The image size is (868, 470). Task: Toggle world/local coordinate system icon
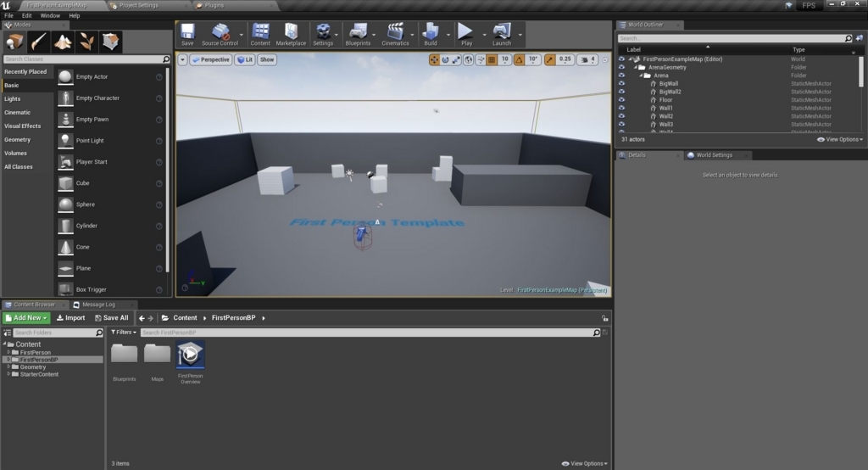[468, 59]
